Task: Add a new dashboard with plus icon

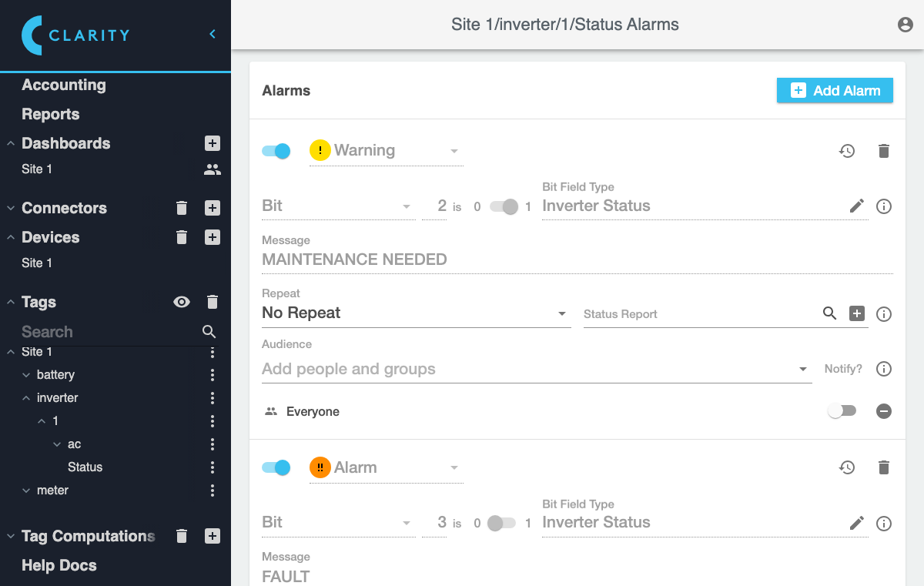Action: point(213,143)
